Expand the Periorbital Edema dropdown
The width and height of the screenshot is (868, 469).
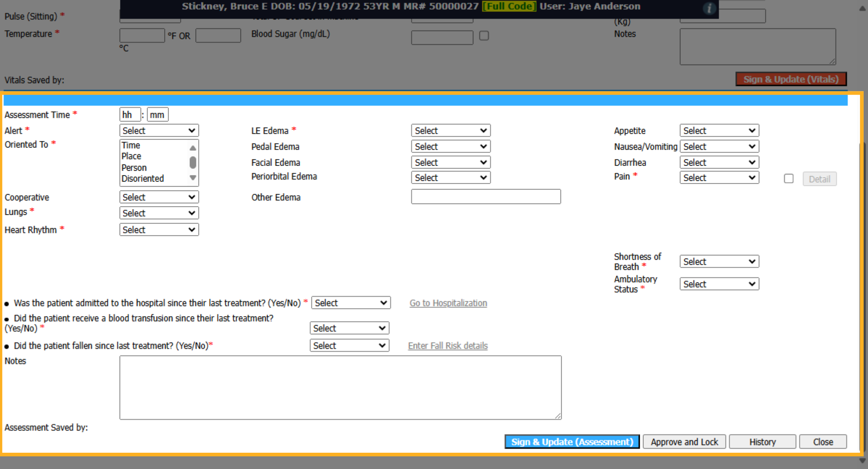click(451, 178)
